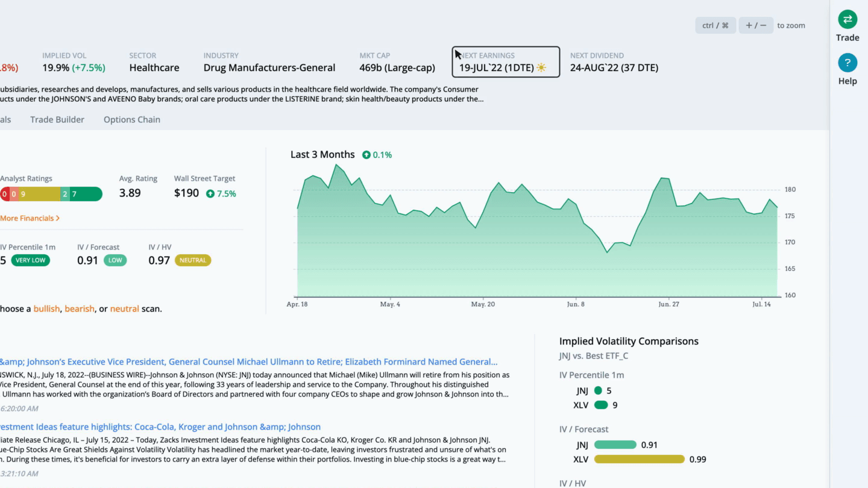The image size is (868, 488).
Task: Switch to the Trade Builder tab
Action: tap(57, 119)
